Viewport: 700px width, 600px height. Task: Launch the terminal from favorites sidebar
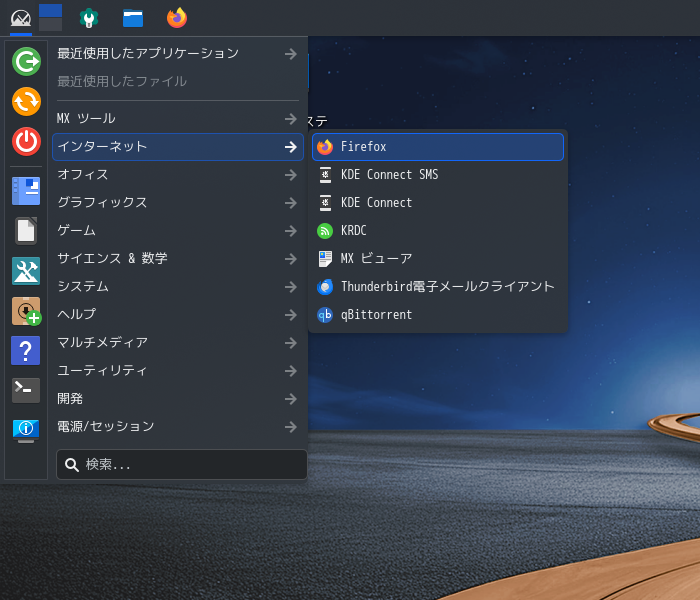(26, 390)
